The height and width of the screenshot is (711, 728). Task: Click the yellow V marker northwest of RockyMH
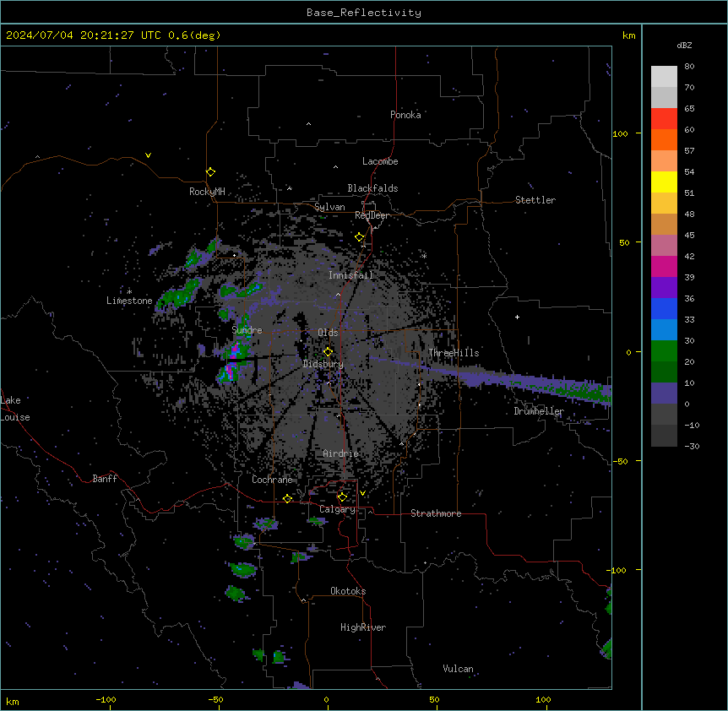tap(148, 155)
